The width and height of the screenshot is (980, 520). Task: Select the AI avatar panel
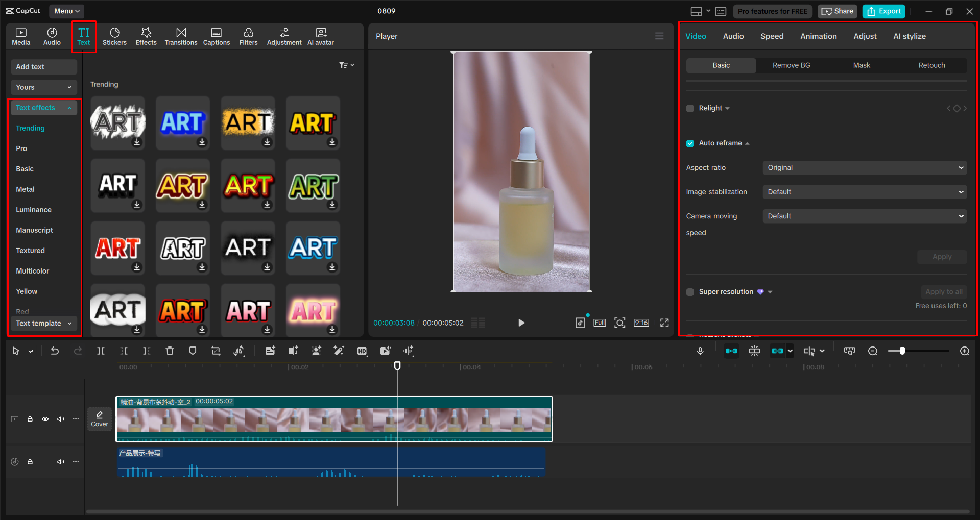(320, 36)
